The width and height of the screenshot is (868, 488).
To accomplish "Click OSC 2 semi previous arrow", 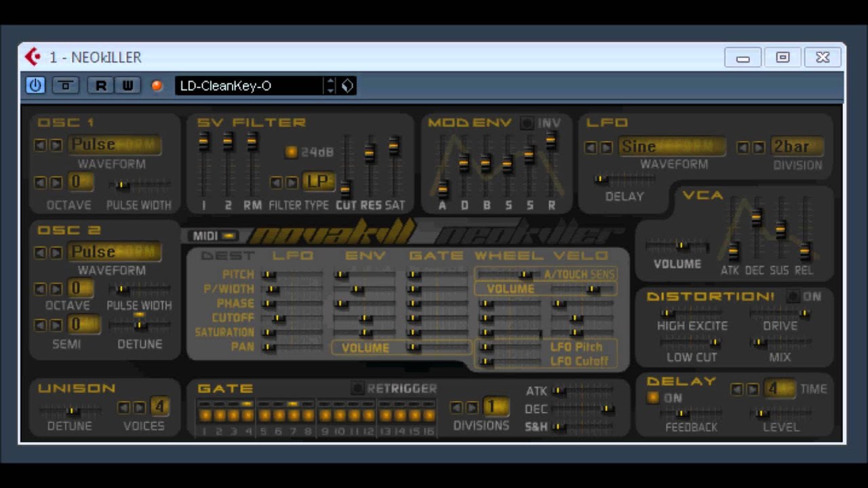I will pyautogui.click(x=41, y=325).
